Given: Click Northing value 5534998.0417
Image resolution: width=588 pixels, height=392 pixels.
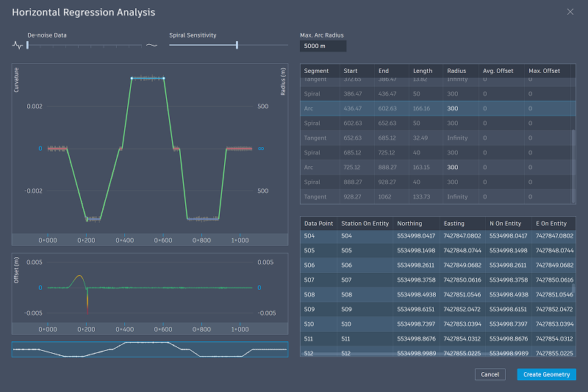Looking at the screenshot, I should (416, 235).
